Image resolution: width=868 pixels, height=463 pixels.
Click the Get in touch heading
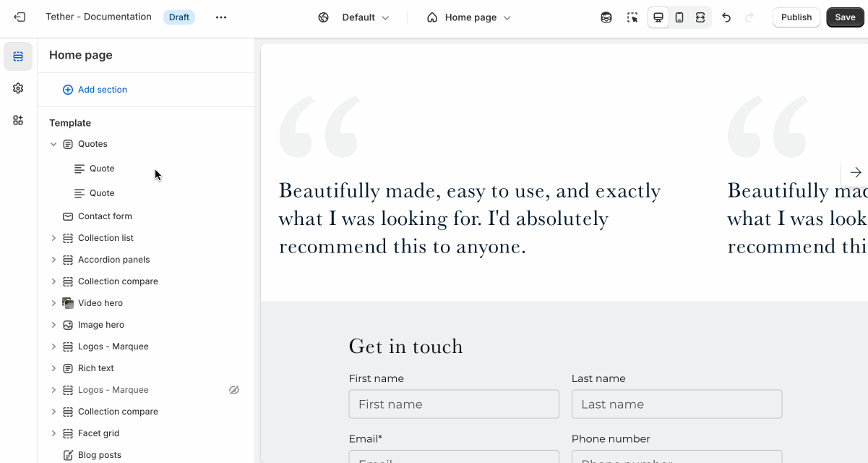[x=405, y=347]
